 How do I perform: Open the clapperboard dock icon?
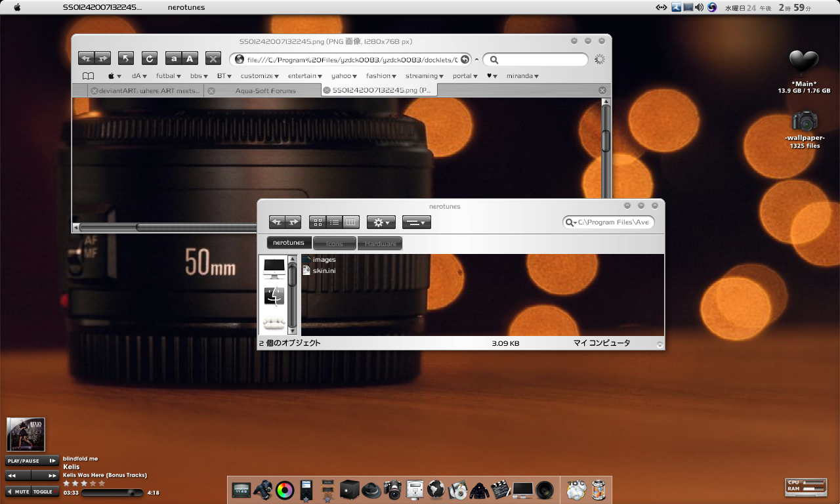pos(501,490)
